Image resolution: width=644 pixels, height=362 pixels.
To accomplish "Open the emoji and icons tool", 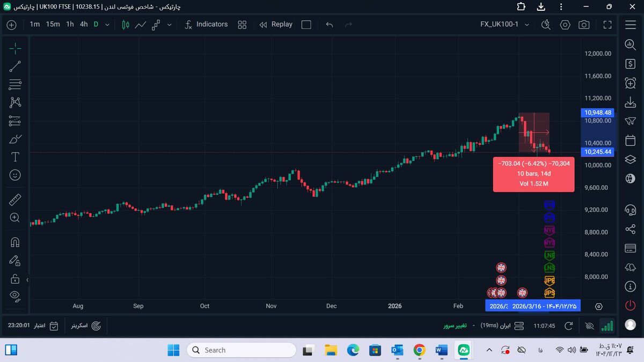I will pos(15,175).
